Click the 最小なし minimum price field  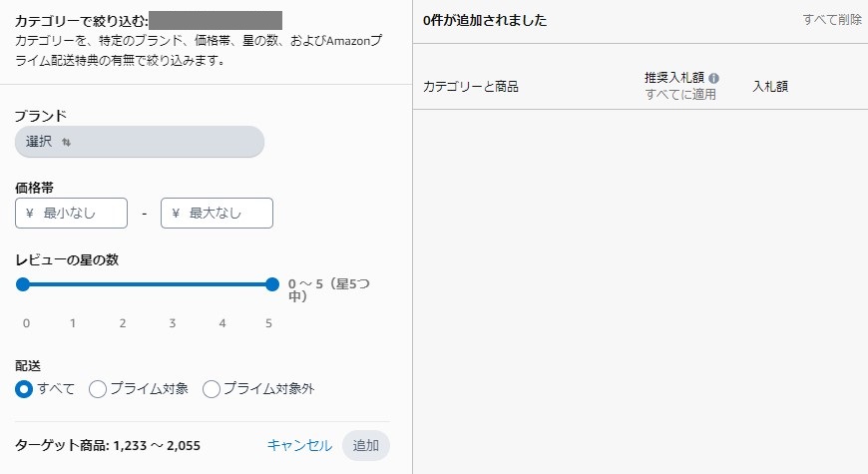(72, 214)
